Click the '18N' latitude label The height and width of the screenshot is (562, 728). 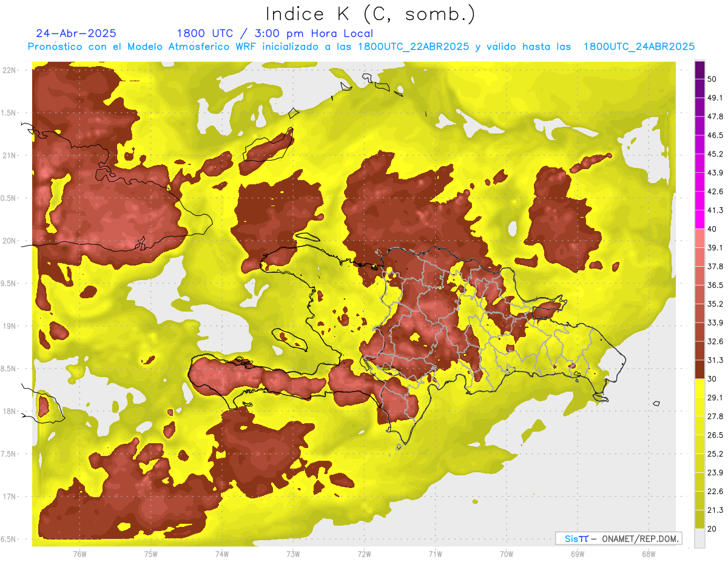point(10,412)
